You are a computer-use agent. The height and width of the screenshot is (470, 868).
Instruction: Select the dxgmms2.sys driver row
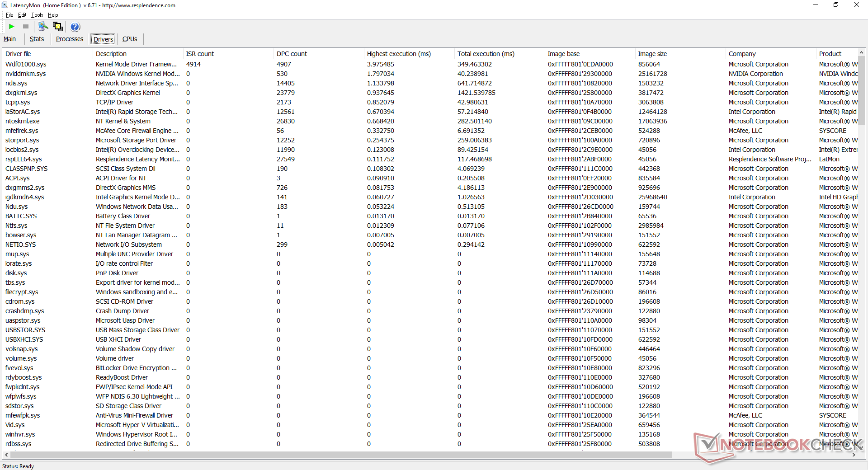(430, 188)
